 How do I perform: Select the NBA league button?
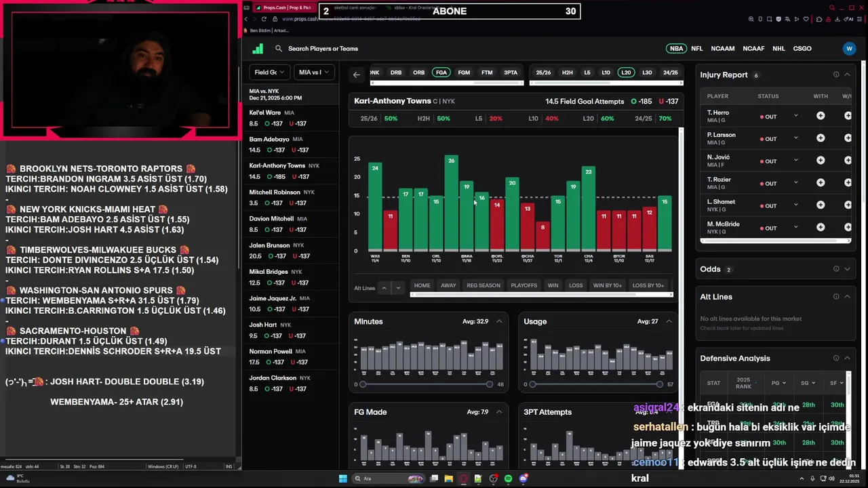point(677,49)
